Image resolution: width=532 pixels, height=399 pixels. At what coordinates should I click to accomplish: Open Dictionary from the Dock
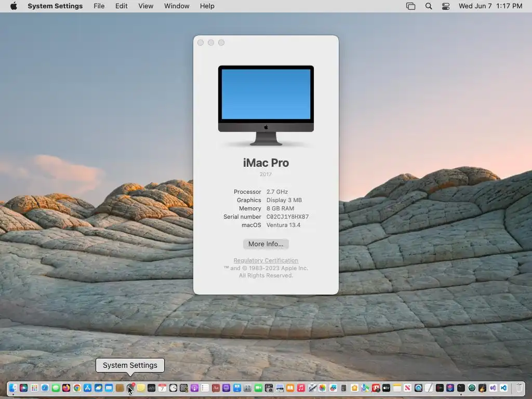[216, 388]
